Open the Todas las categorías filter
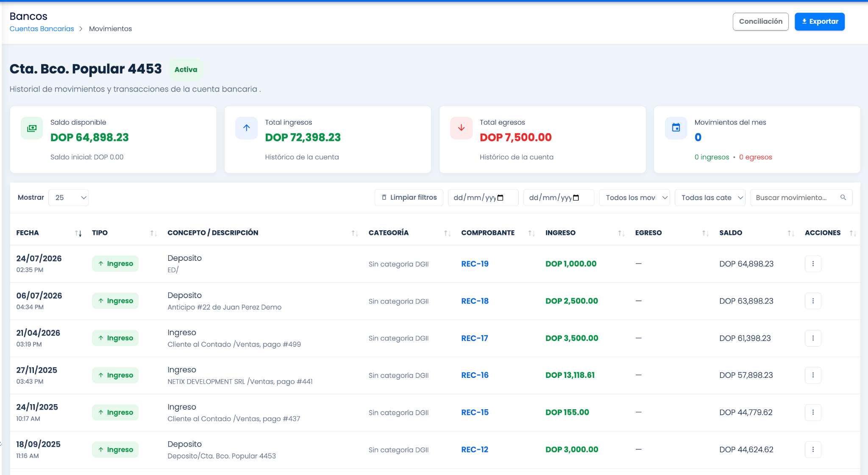 [710, 198]
